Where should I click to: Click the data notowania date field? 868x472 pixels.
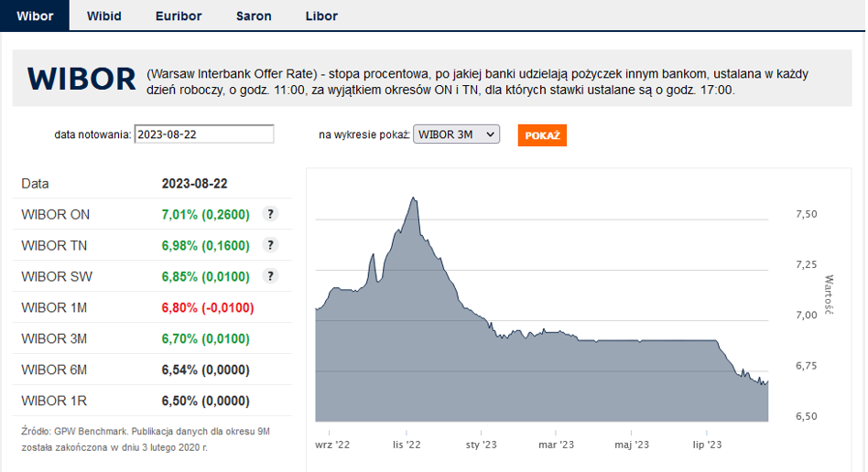tap(204, 134)
